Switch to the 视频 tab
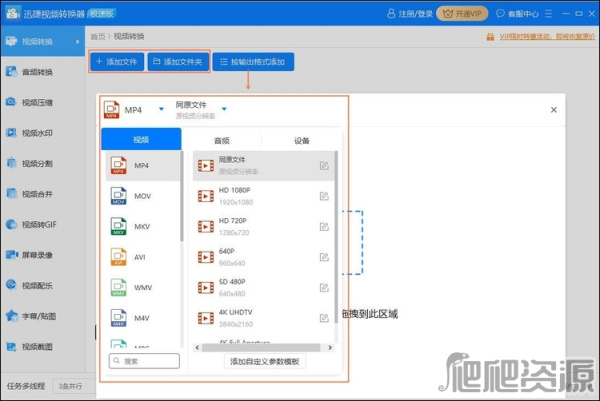 coord(141,140)
